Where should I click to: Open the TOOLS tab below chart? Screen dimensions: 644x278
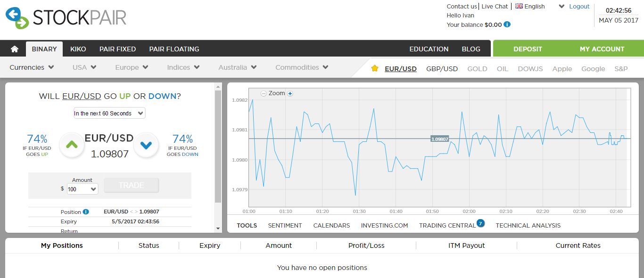(247, 225)
